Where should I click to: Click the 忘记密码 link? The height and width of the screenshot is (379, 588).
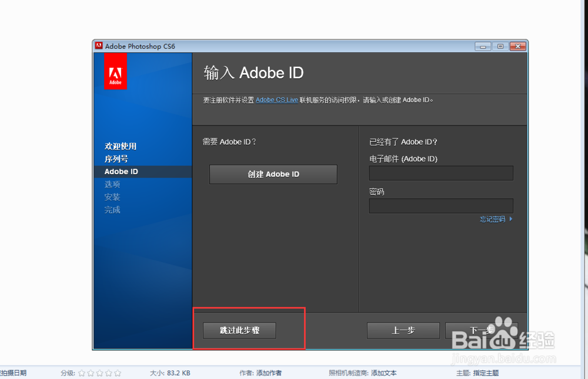(492, 219)
